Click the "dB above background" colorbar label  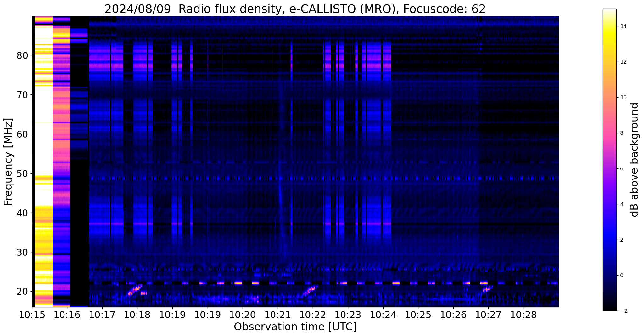(634, 160)
